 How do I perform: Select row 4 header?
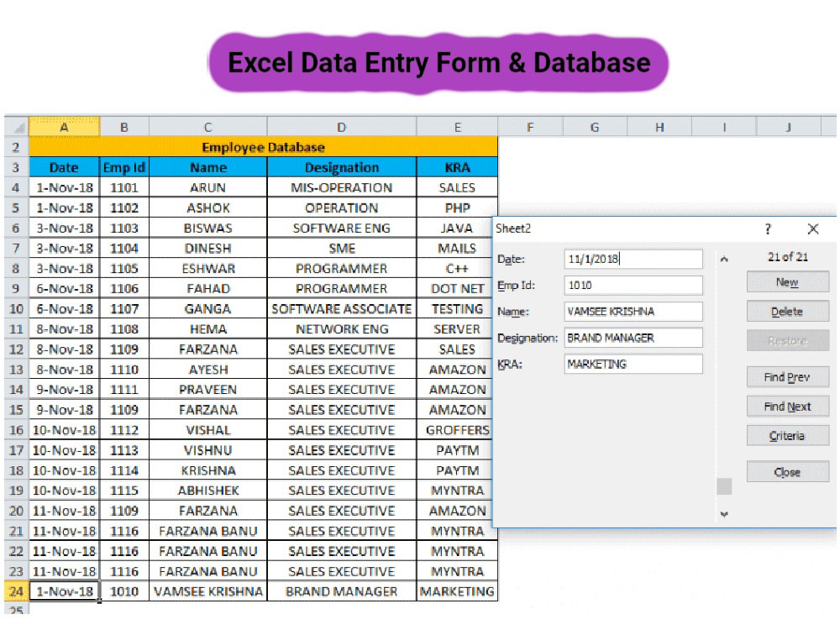(x=17, y=187)
